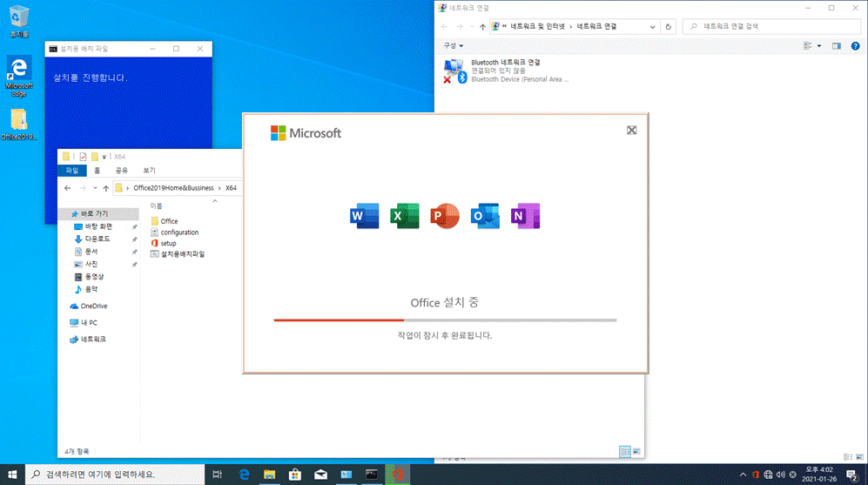Open view options dropdown arrow in network window
Viewport: 868px width, 485px height.
point(819,46)
